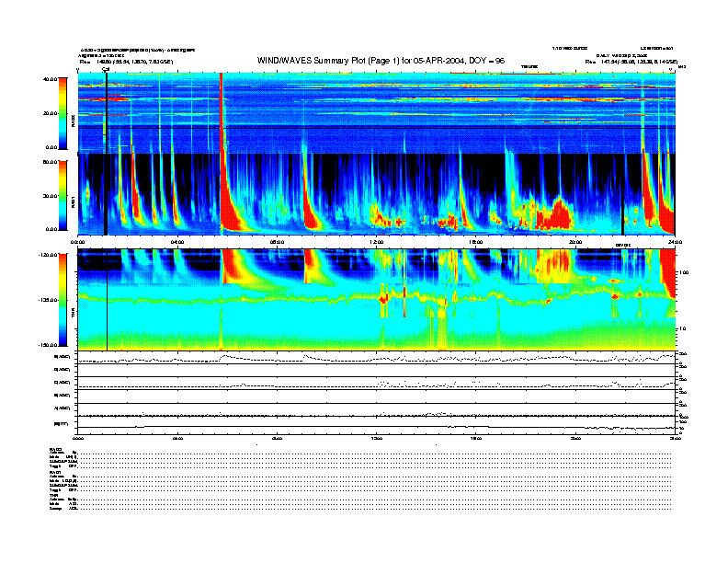Image resolution: width=728 pixels, height=563 pixels.
Task: Click the RAD2 intensity color bar
Action: (x=61, y=112)
